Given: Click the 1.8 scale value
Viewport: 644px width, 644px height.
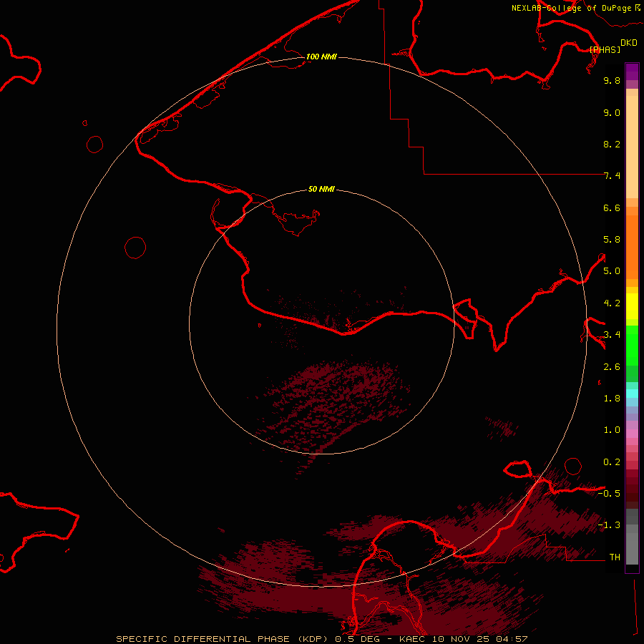Looking at the screenshot, I should click(612, 399).
